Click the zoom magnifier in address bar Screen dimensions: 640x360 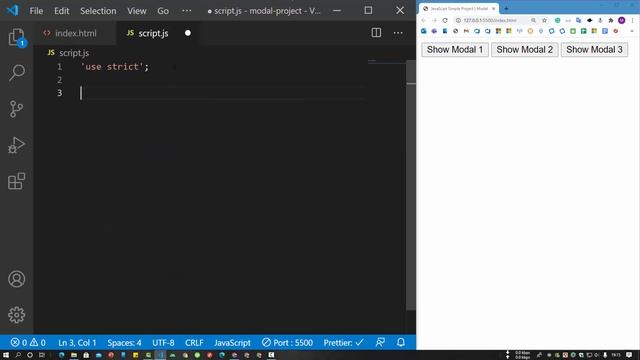click(533, 20)
